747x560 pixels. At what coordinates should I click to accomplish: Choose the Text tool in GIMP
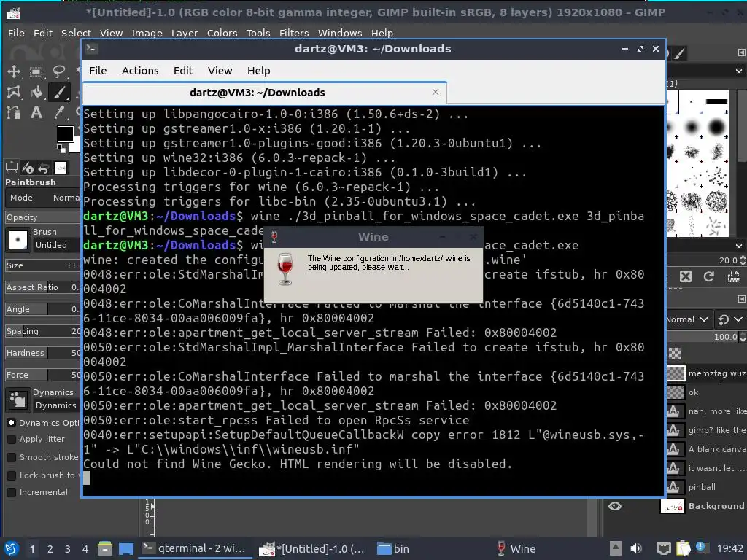click(x=36, y=112)
